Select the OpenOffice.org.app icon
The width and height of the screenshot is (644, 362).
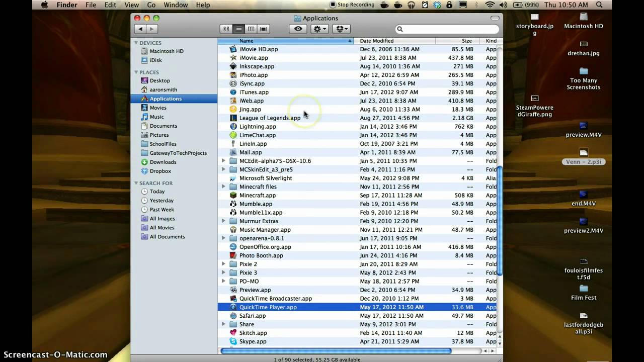pos(233,247)
